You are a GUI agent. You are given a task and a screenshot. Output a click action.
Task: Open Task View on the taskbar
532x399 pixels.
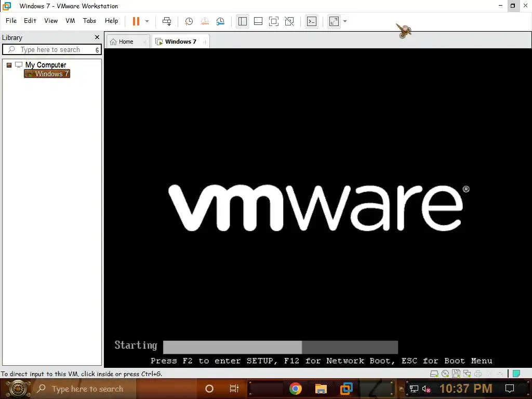click(234, 389)
